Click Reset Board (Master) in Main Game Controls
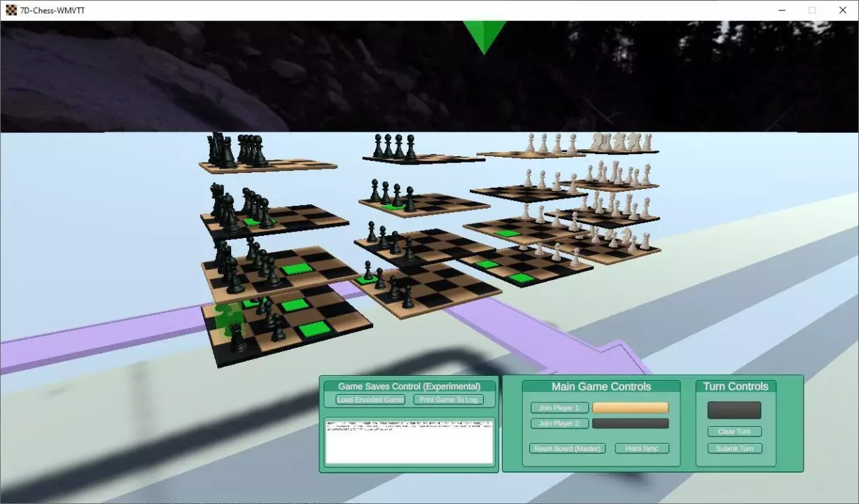 (567, 448)
